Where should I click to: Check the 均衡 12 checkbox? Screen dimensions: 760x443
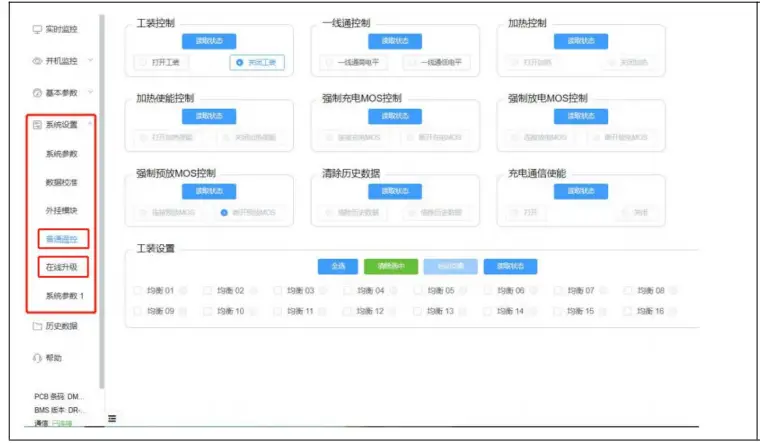coord(348,311)
